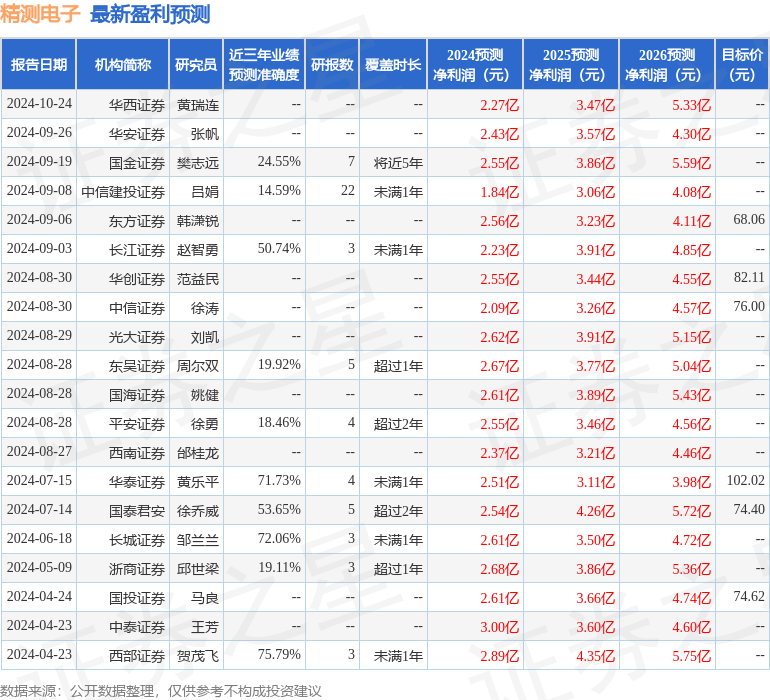The height and width of the screenshot is (700, 770).
Task: Click the 2026预测净利润 column header
Action: click(x=667, y=64)
